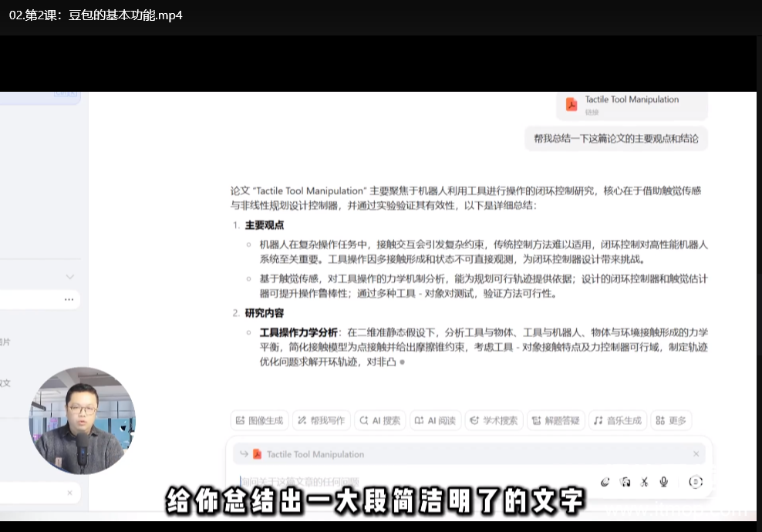Image resolution: width=762 pixels, height=532 pixels.
Task: Launch the AI 搜索 search tool
Action: [x=379, y=420]
